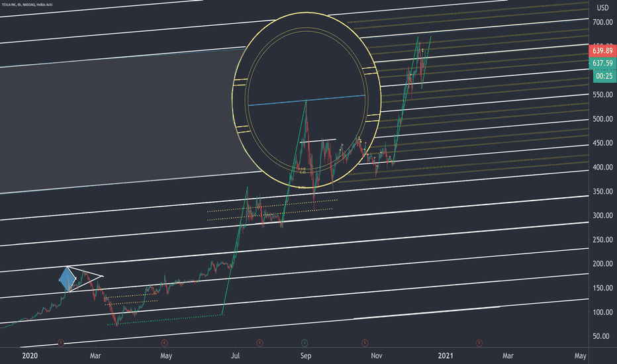Click the 450.00 price axis value

[x=603, y=143]
